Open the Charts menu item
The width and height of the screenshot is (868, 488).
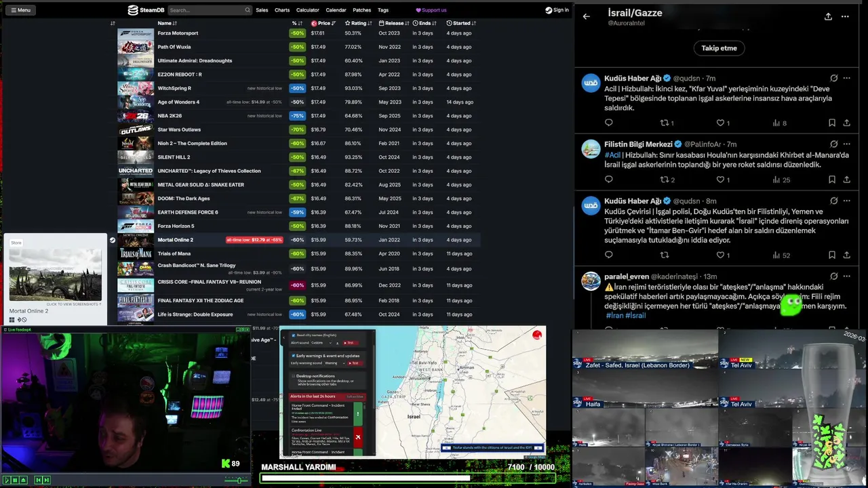point(282,10)
